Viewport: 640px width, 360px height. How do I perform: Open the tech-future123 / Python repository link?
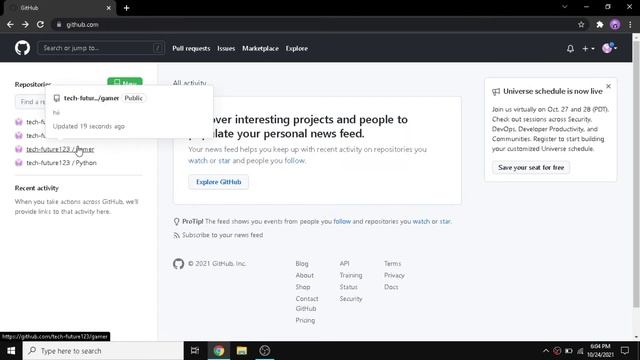point(61,163)
